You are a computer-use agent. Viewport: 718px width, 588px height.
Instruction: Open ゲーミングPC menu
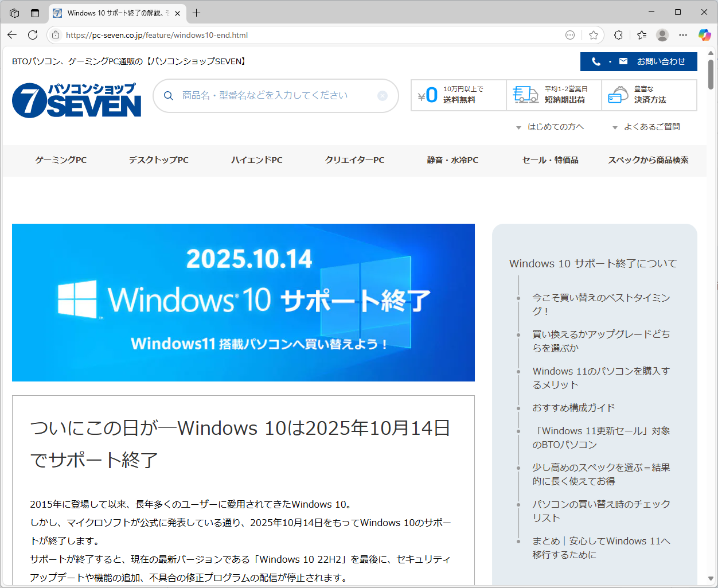click(x=61, y=160)
